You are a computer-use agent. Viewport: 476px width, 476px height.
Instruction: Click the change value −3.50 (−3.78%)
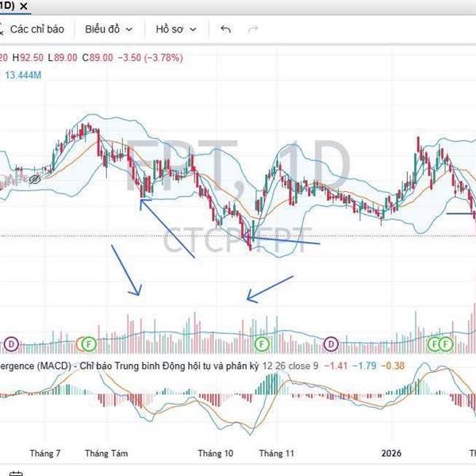150,58
